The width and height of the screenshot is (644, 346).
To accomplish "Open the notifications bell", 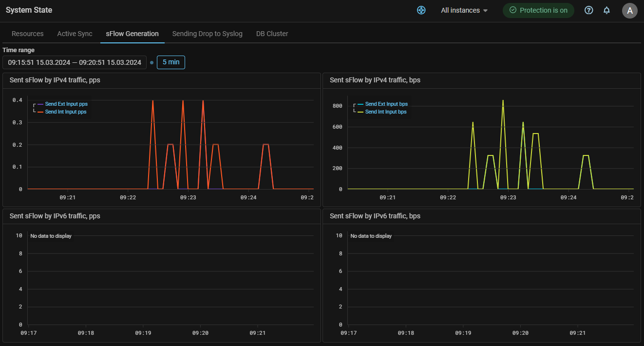I will tap(606, 10).
